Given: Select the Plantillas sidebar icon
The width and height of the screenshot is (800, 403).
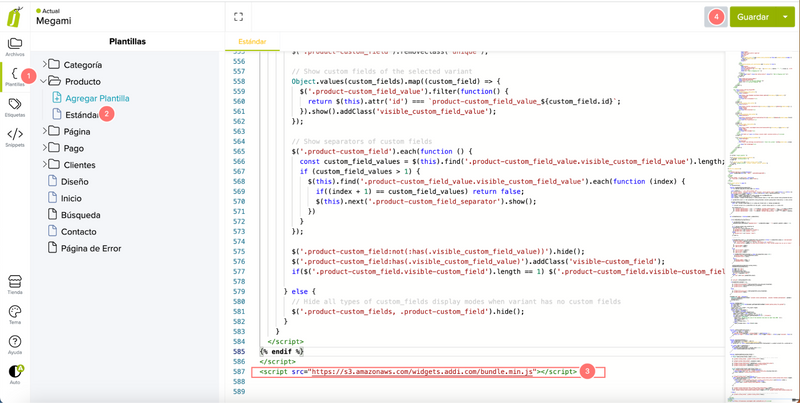Looking at the screenshot, I should point(14,76).
